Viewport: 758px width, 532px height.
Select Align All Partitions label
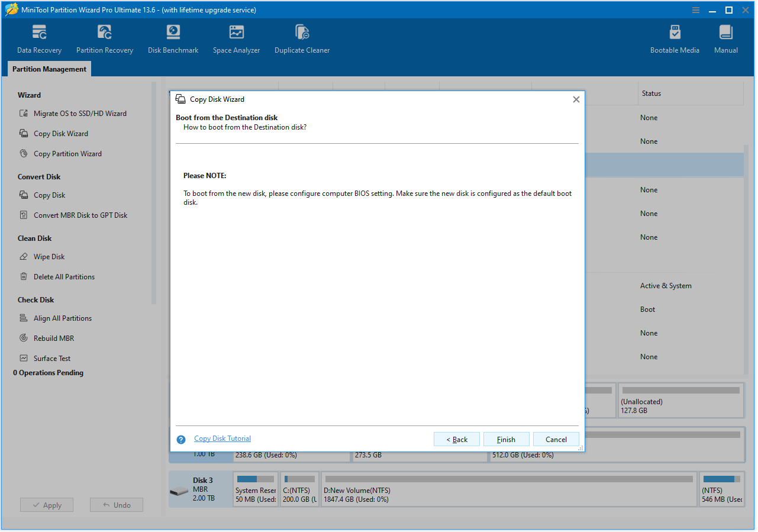63,318
